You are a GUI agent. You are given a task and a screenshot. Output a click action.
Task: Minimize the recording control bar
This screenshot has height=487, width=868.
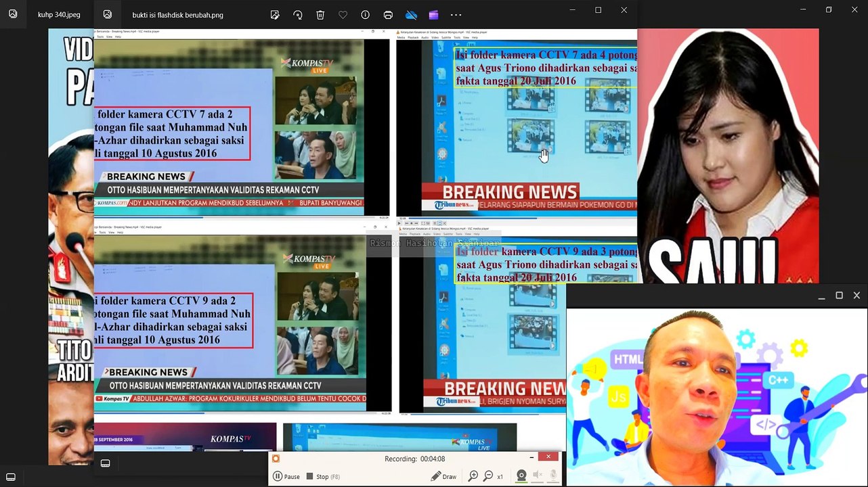pyautogui.click(x=532, y=458)
